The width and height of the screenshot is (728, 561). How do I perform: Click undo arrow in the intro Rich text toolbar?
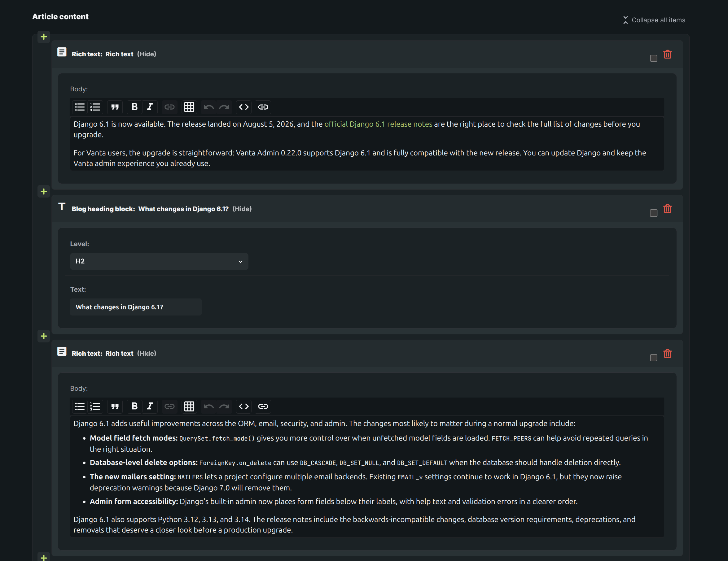pos(209,107)
